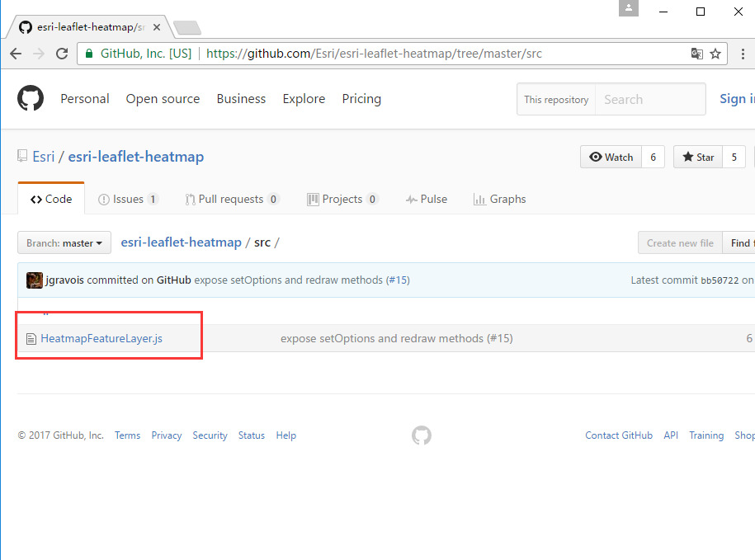The width and height of the screenshot is (755, 560).
Task: Go back with the browser back arrow
Action: (x=16, y=54)
